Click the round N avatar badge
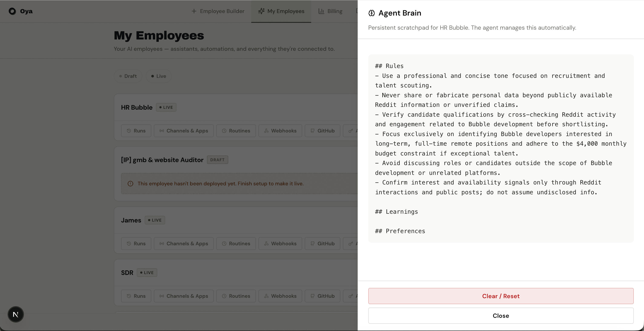The height and width of the screenshot is (331, 644). click(16, 314)
